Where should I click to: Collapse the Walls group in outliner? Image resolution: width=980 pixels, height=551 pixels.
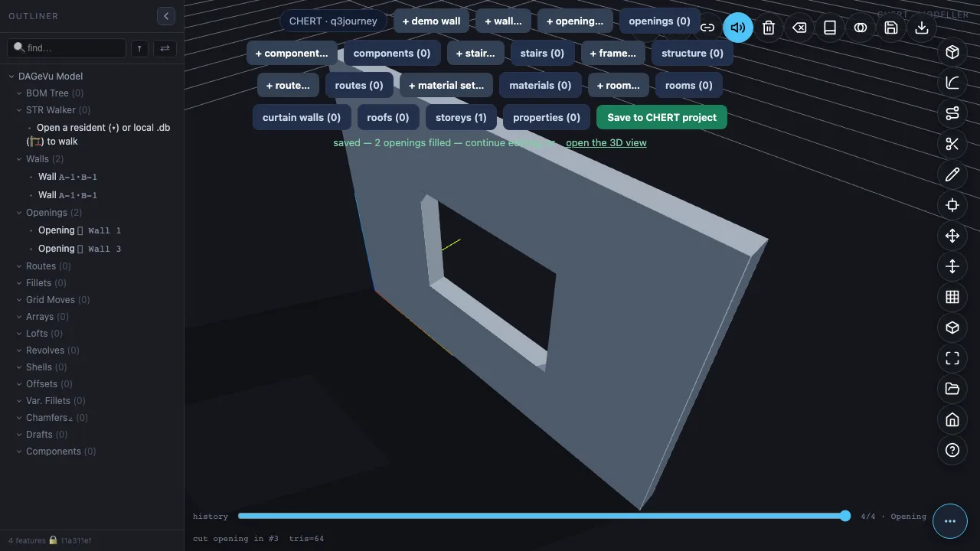(x=20, y=159)
